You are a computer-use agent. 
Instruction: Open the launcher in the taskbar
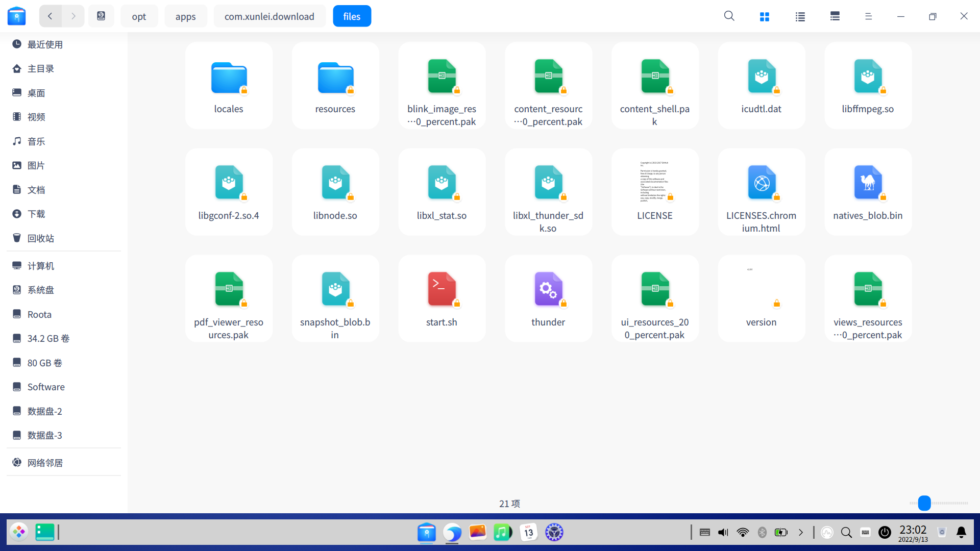[x=19, y=532]
